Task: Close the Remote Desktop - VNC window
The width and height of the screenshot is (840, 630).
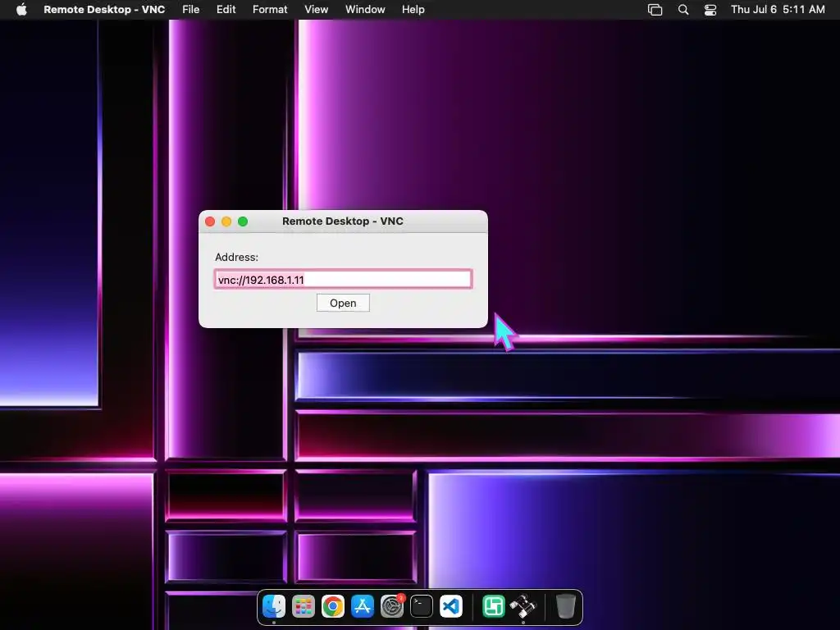Action: pos(210,221)
